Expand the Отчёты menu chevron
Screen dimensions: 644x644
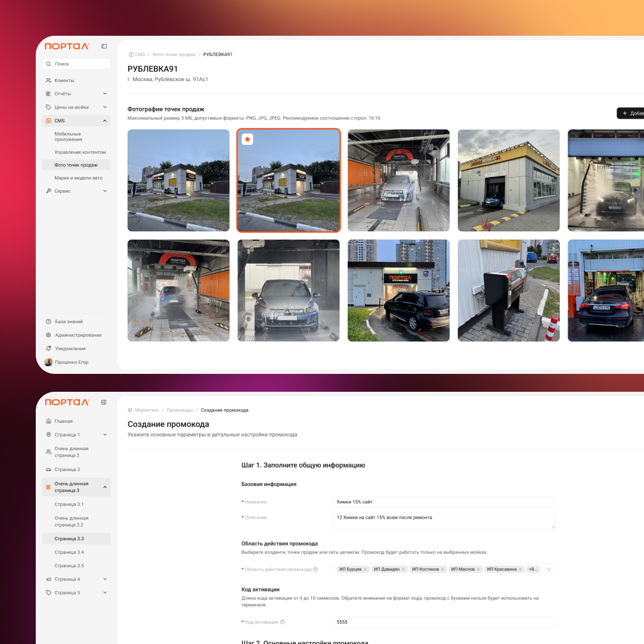click(x=105, y=94)
